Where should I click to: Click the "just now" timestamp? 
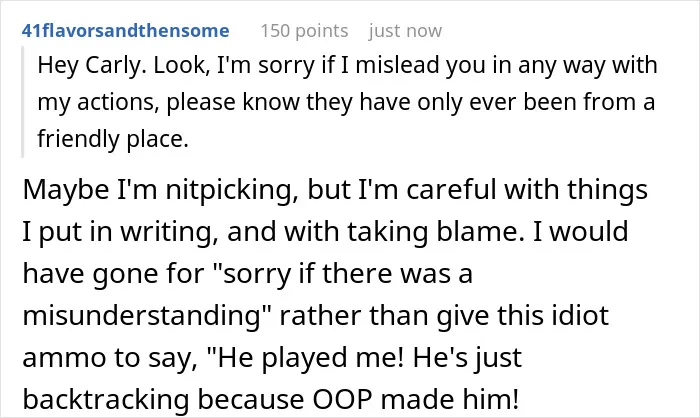click(405, 31)
